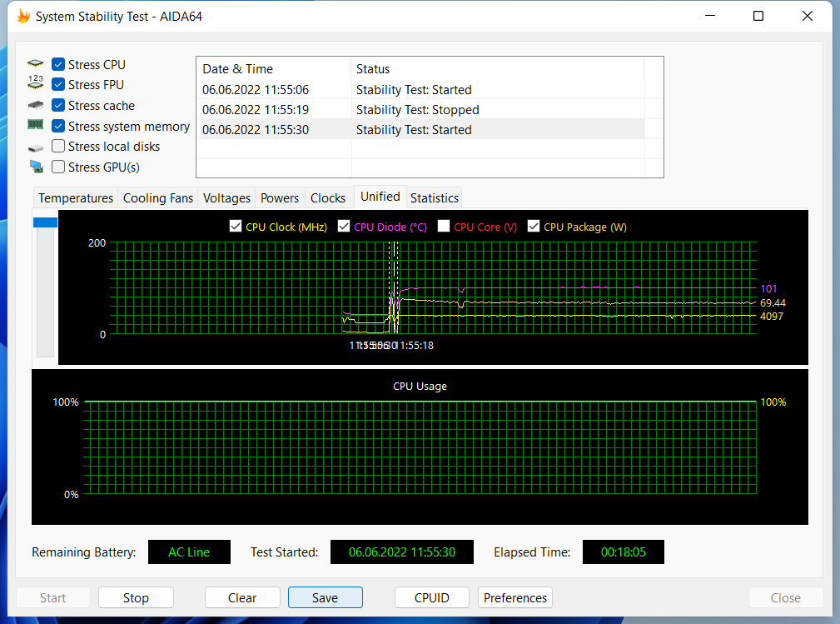Click the 101 CPU Diode graph value
This screenshot has width=840, height=624.
[x=768, y=288]
